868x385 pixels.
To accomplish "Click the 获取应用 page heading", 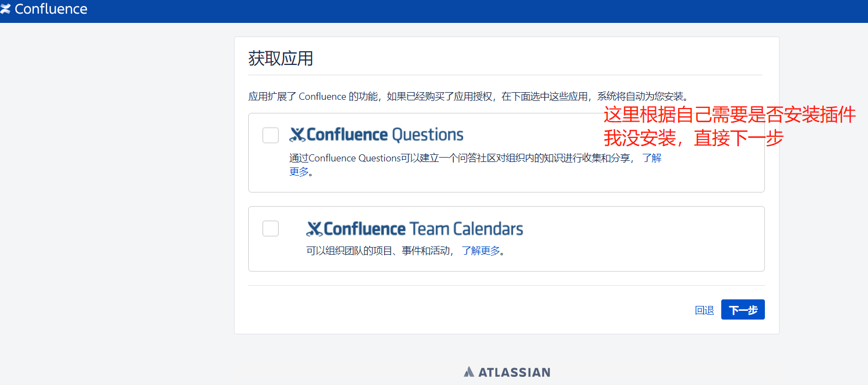I will coord(280,58).
